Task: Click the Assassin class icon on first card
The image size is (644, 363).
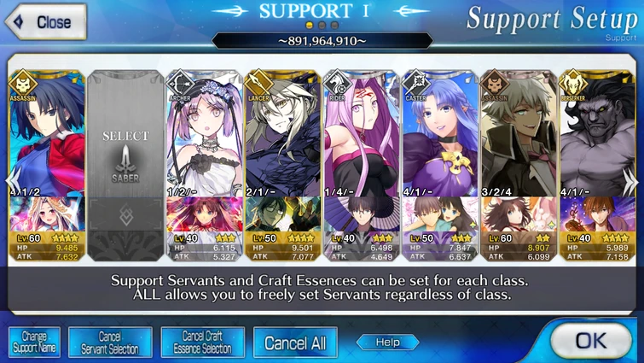Action: tap(23, 83)
